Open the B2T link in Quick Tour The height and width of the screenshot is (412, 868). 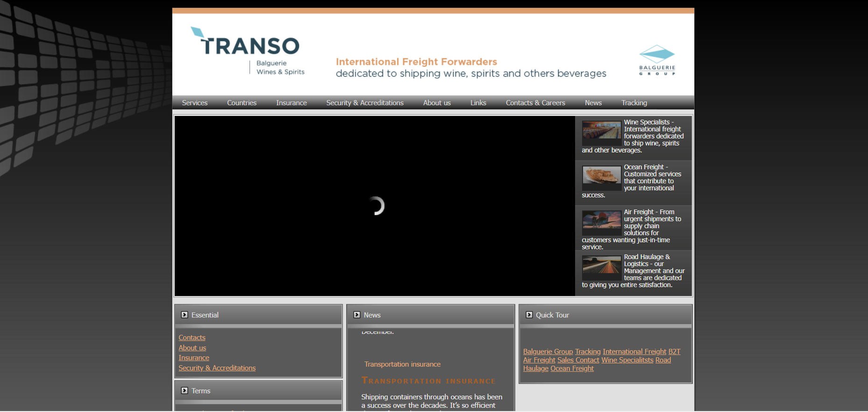pos(674,352)
